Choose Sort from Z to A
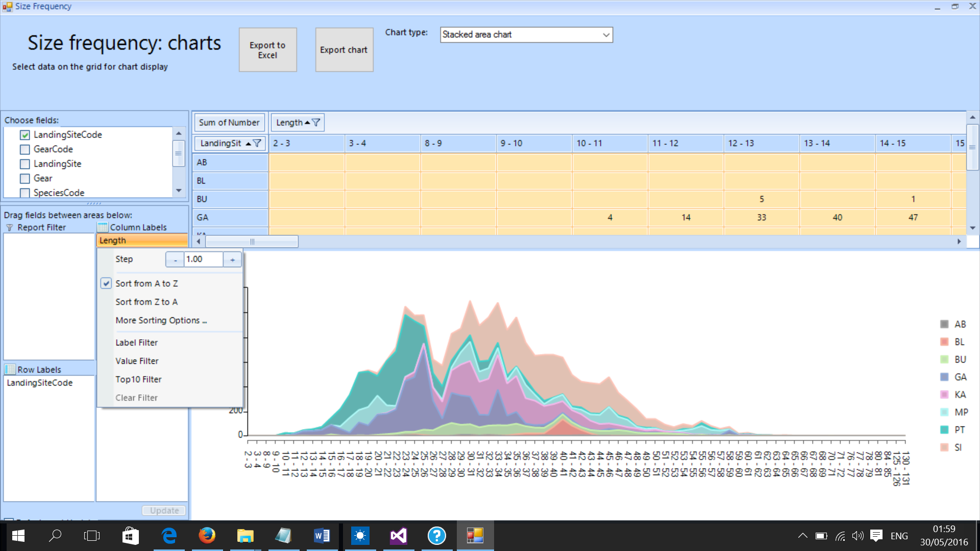The height and width of the screenshot is (551, 980). pyautogui.click(x=146, y=302)
